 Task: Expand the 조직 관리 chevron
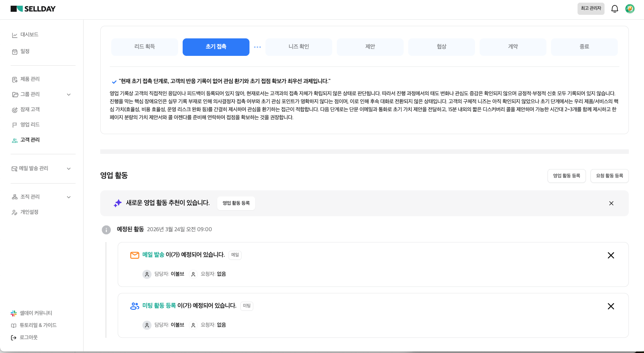pos(69,197)
